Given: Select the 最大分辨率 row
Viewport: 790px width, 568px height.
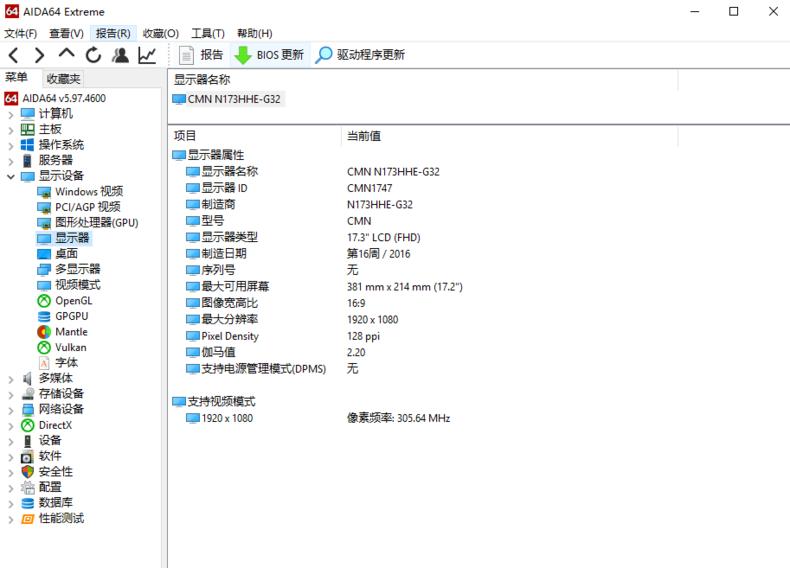Looking at the screenshot, I should (x=292, y=320).
